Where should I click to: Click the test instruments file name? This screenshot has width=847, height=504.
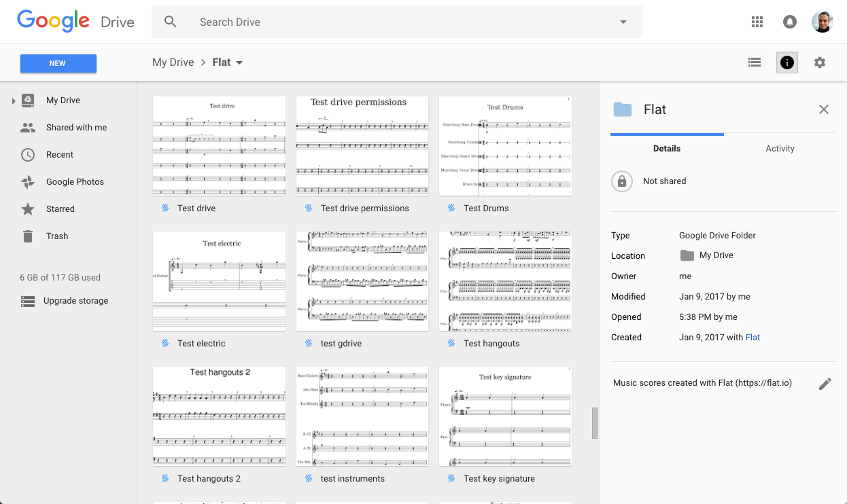[353, 478]
